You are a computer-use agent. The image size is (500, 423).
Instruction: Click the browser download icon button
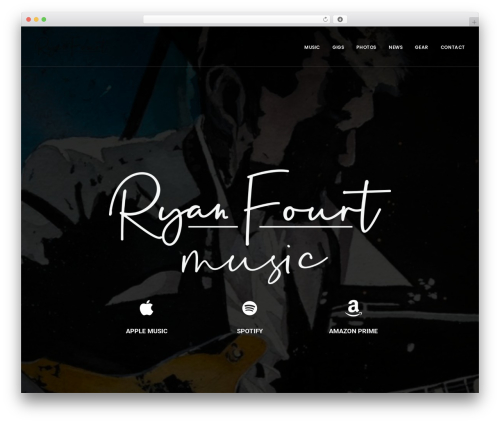(x=340, y=19)
